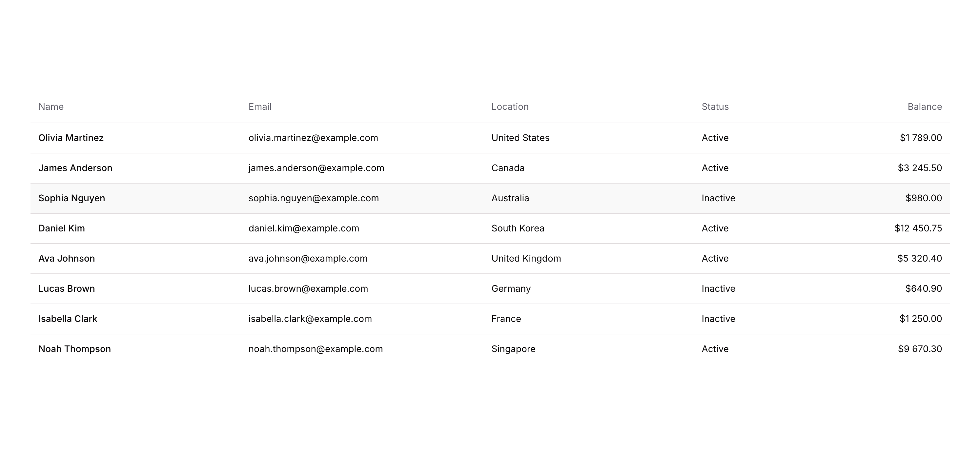The width and height of the screenshot is (980, 455).
Task: Click the $9 670.30 balance value
Action: 920,349
